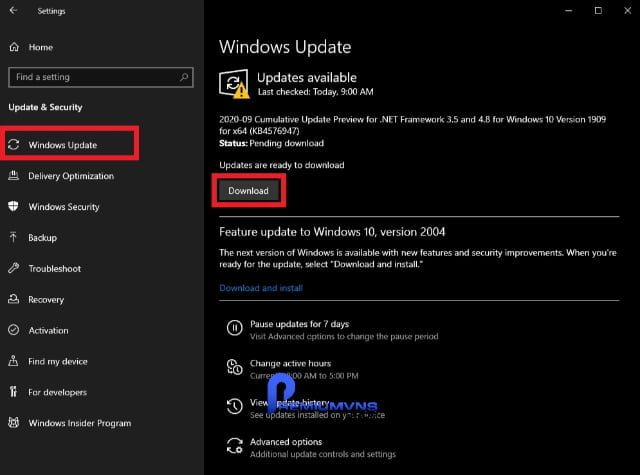Close the Settings window
Viewport: 640px width, 475px height.
[627, 11]
